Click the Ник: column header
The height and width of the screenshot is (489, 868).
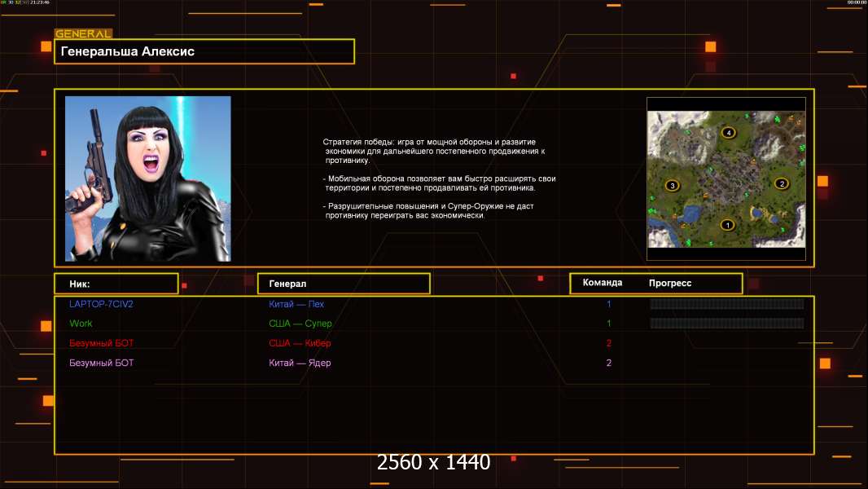pos(116,284)
